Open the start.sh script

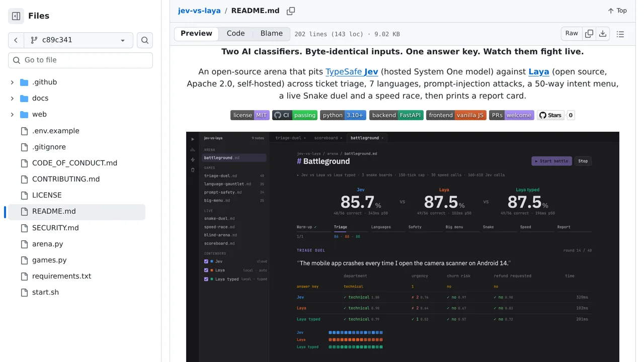click(x=45, y=292)
